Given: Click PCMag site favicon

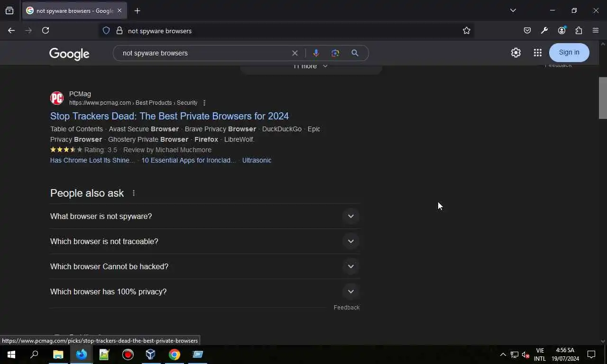Looking at the screenshot, I should (57, 98).
